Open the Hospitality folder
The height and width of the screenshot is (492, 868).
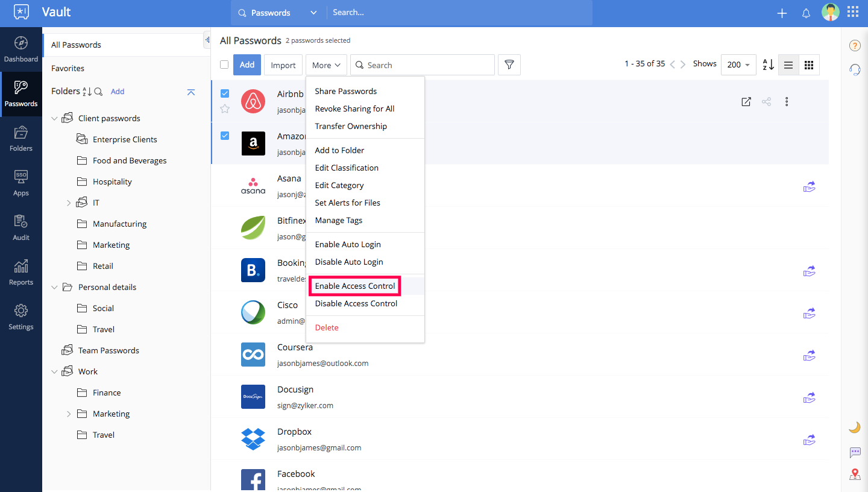[x=112, y=181]
